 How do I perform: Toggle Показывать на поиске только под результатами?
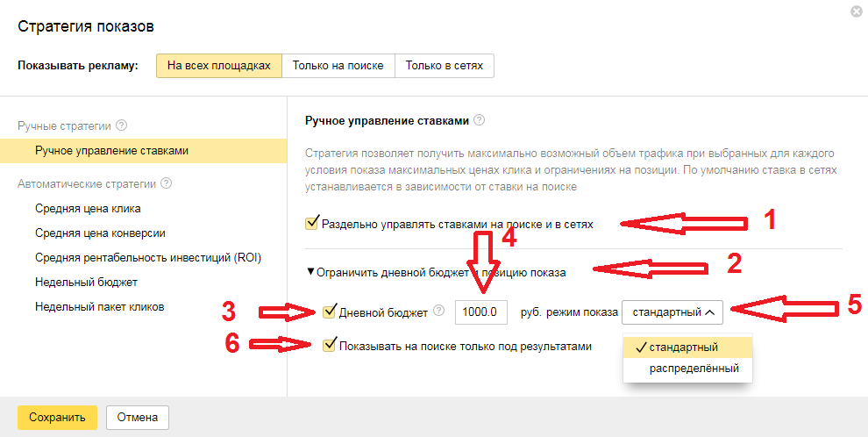330,346
